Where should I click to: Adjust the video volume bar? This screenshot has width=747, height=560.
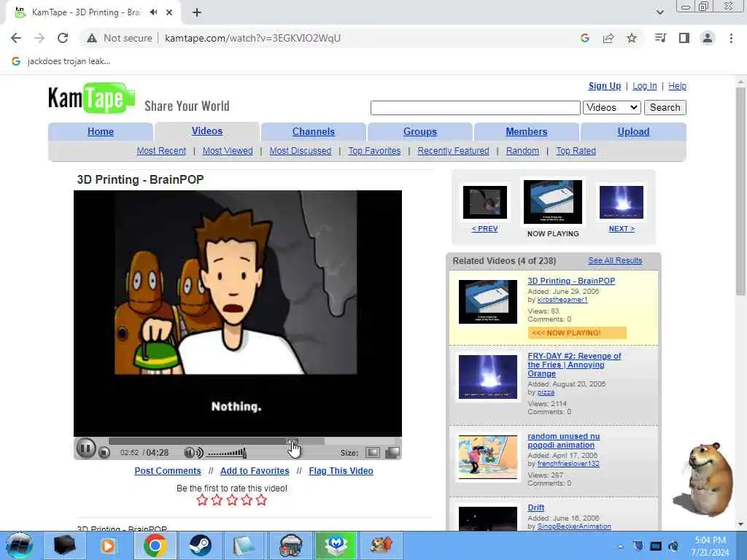click(x=227, y=452)
